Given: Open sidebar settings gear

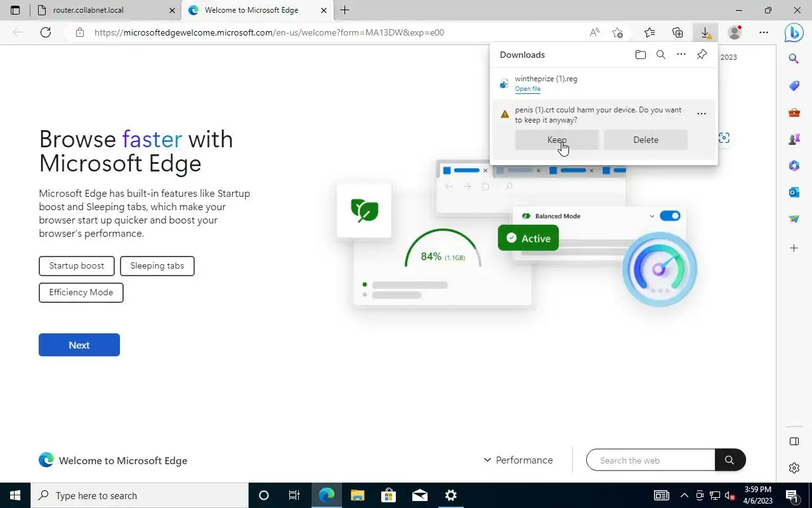Looking at the screenshot, I should point(794,468).
